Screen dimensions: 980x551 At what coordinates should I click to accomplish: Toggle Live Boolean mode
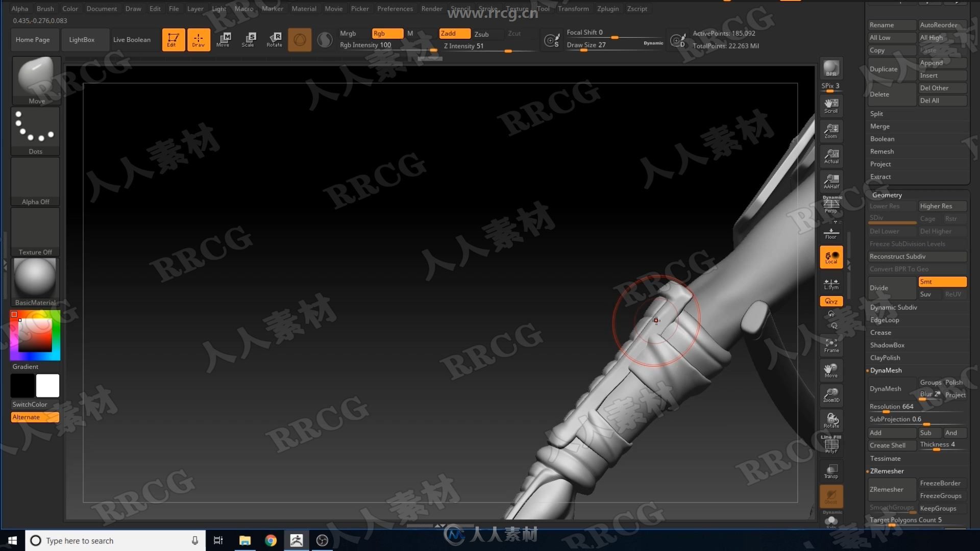click(x=132, y=39)
